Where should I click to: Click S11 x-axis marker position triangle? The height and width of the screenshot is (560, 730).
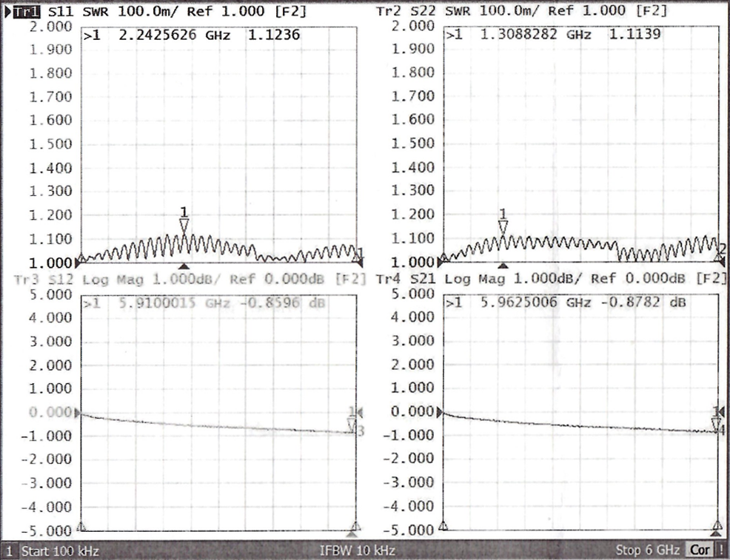coord(185,266)
